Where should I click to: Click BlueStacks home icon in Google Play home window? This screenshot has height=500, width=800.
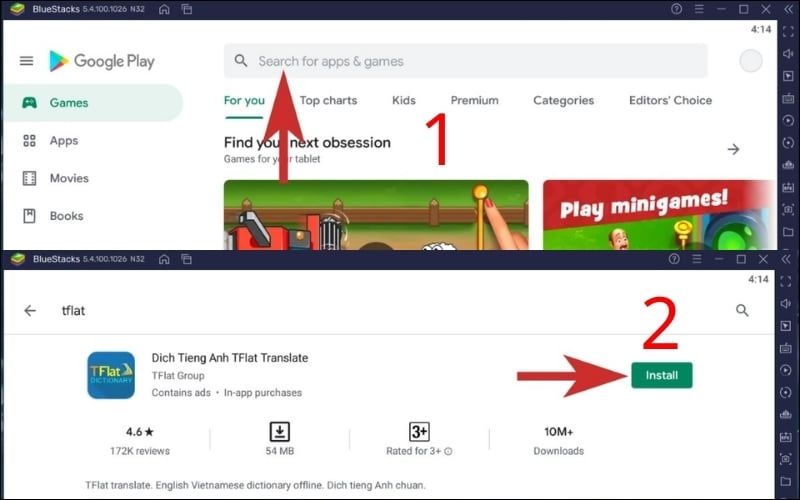(x=164, y=9)
